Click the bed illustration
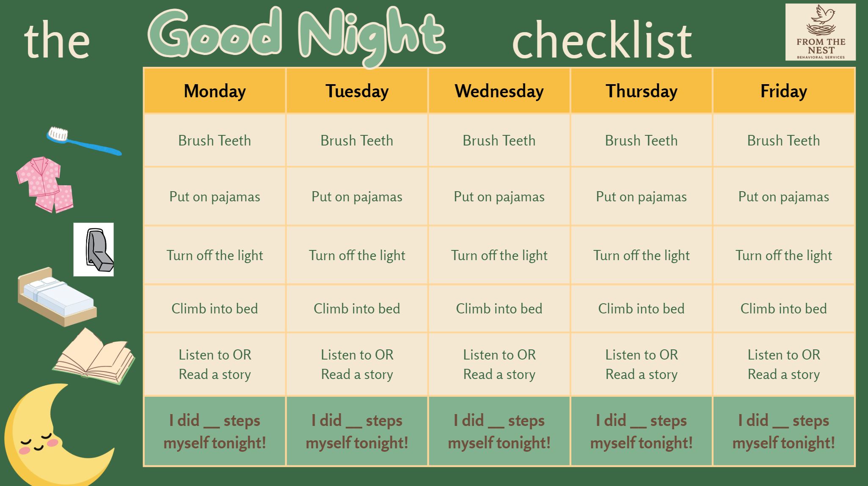 57,296
